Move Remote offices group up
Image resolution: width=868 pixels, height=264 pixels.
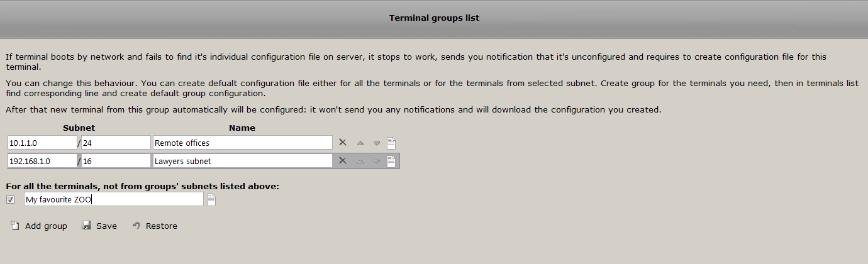coord(360,143)
